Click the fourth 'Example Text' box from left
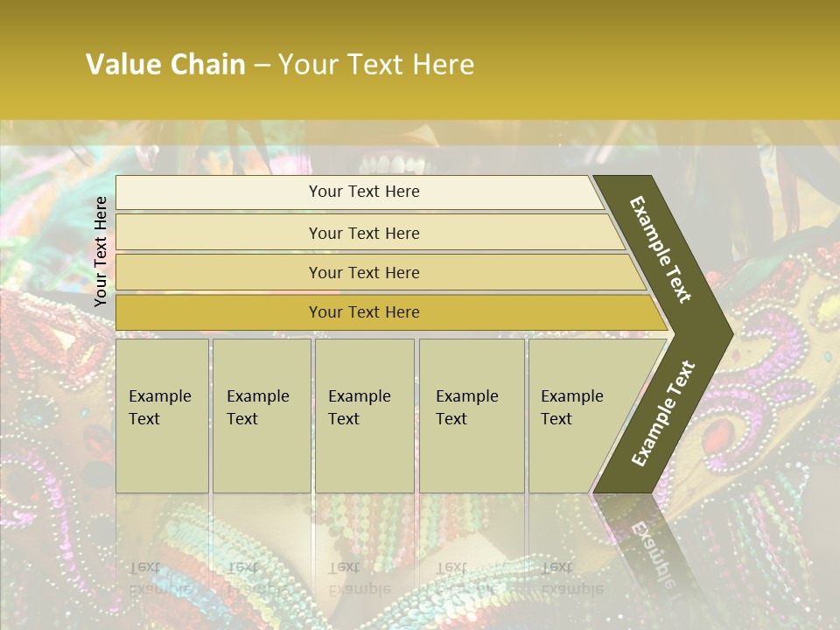This screenshot has width=840, height=630. [x=471, y=416]
